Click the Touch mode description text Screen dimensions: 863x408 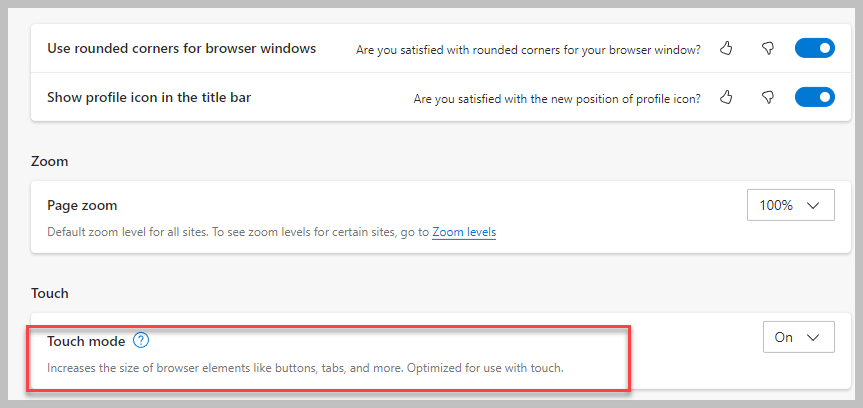pyautogui.click(x=306, y=368)
